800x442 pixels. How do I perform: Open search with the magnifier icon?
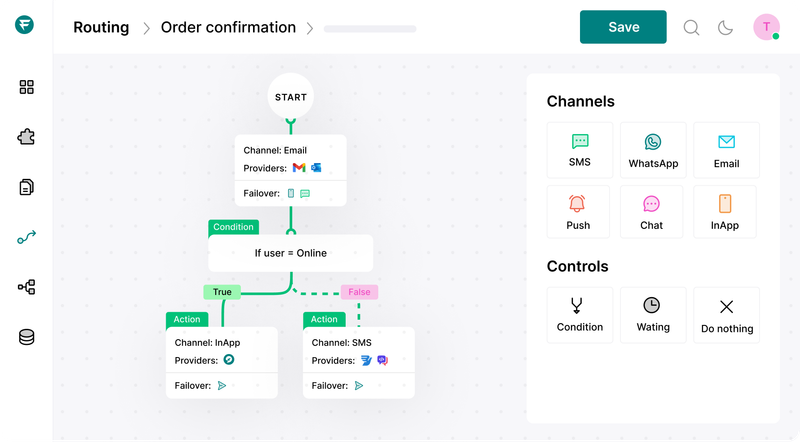(691, 28)
